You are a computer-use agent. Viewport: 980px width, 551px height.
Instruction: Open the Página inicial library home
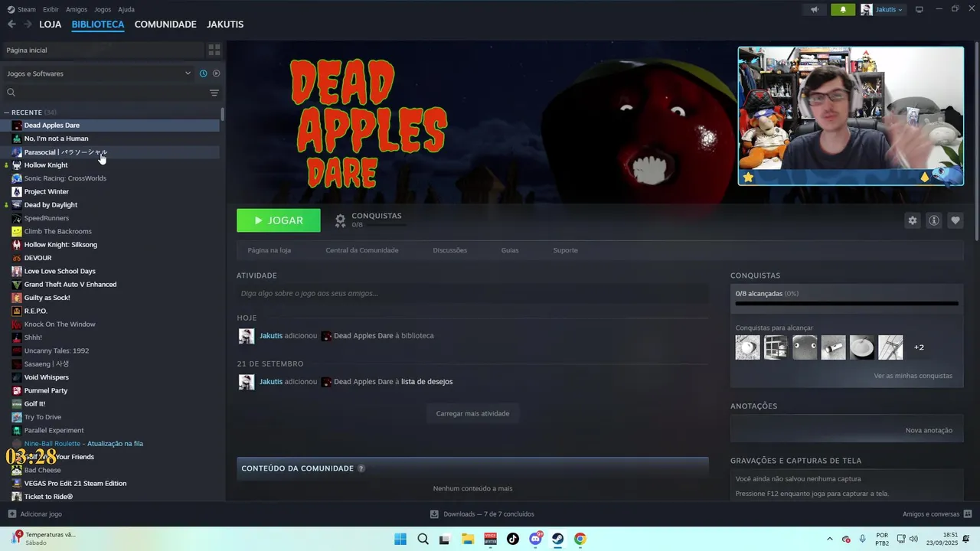tap(103, 50)
